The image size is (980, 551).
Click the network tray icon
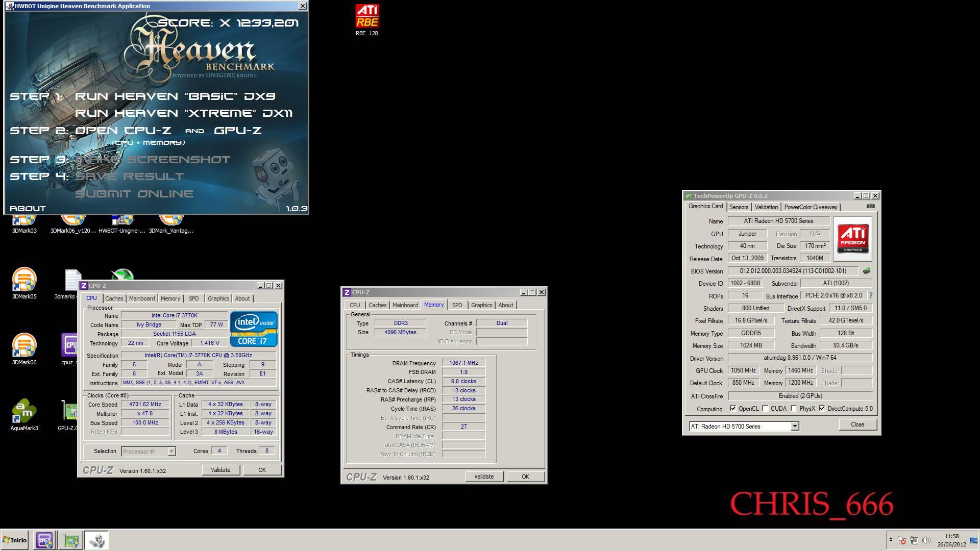[x=914, y=540]
